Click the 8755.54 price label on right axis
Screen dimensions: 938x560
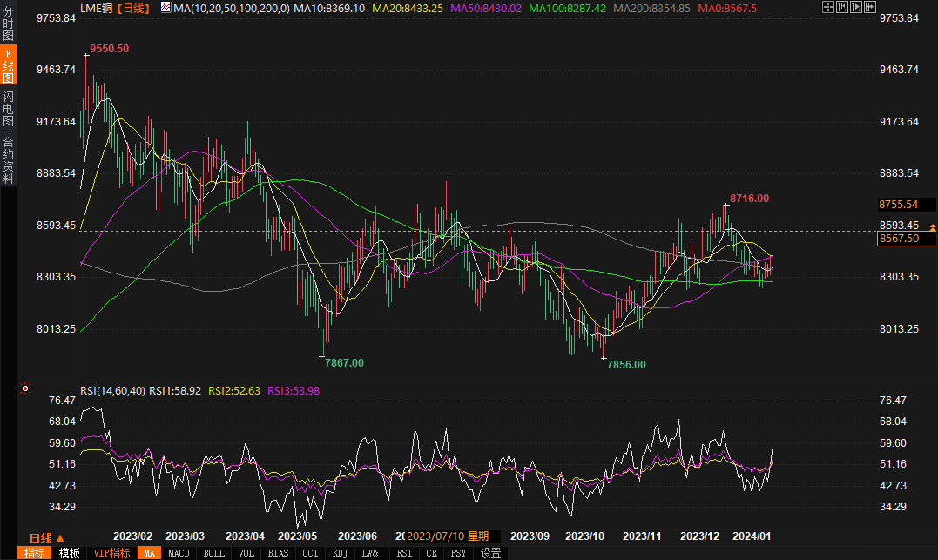pyautogui.click(x=899, y=205)
